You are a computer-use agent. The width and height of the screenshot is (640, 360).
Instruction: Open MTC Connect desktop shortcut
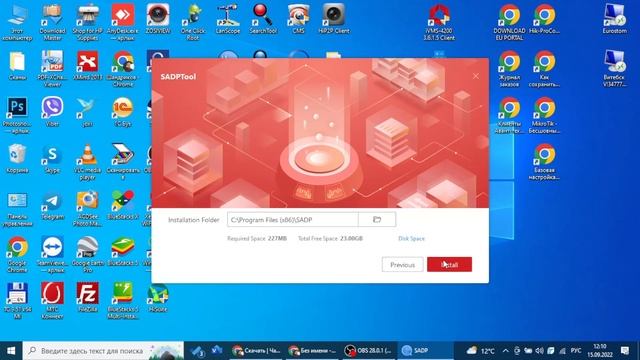coord(52,300)
